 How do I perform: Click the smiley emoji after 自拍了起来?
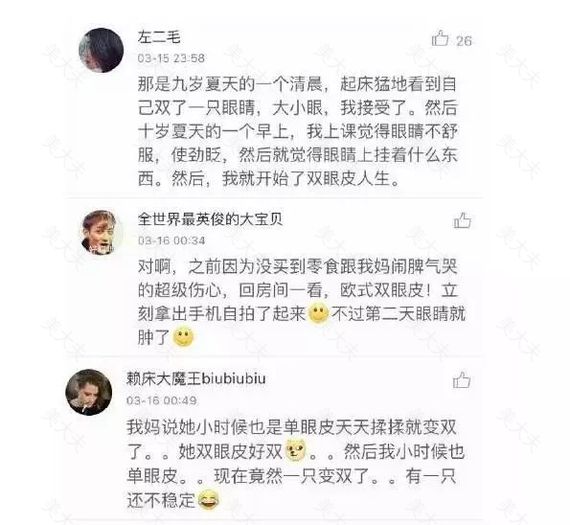tap(318, 313)
